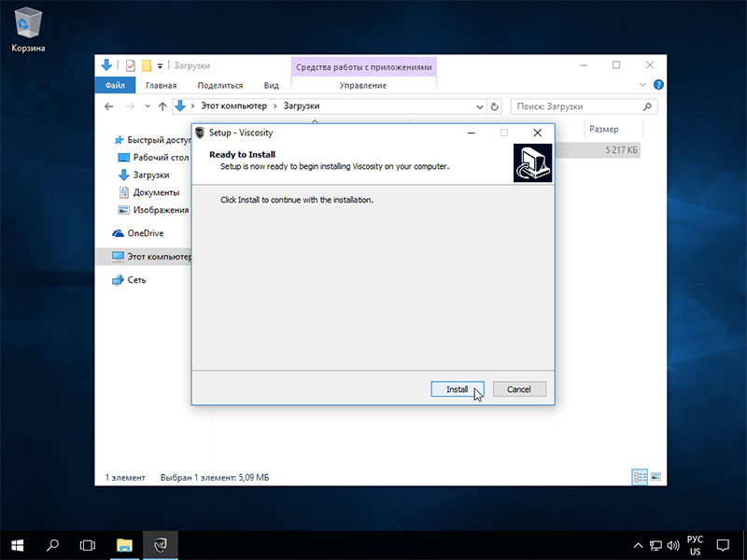Image resolution: width=747 pixels, height=560 pixels.
Task: Open the Файл menu in Explorer
Action: [x=115, y=85]
